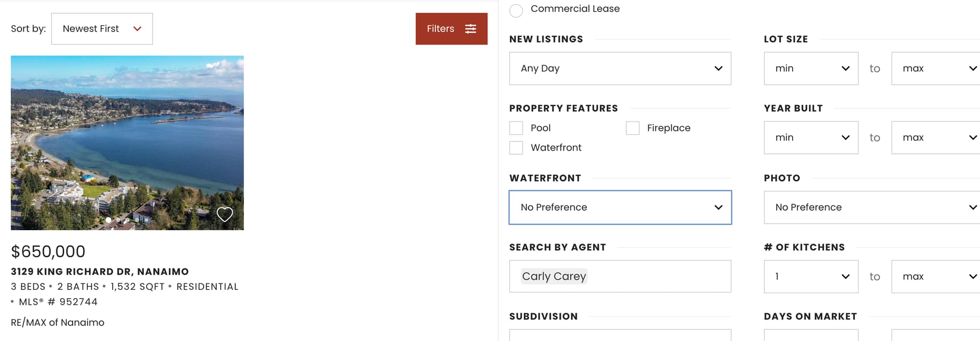Enable the Fireplace checkbox

[632, 128]
